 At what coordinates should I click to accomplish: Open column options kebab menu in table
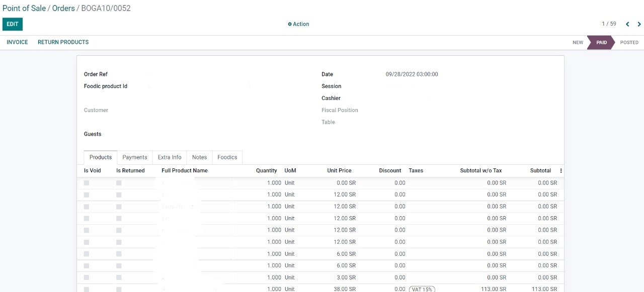(x=561, y=171)
